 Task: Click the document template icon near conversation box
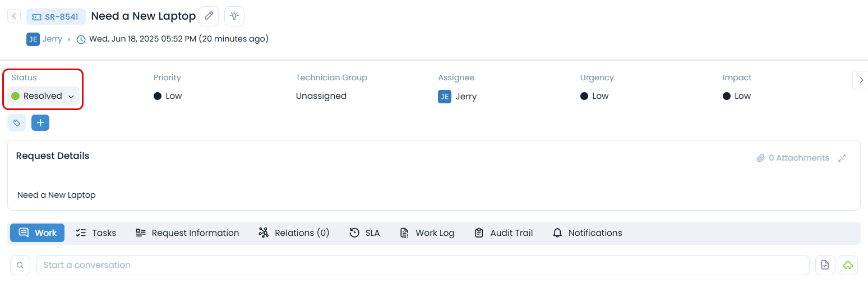pyautogui.click(x=825, y=265)
